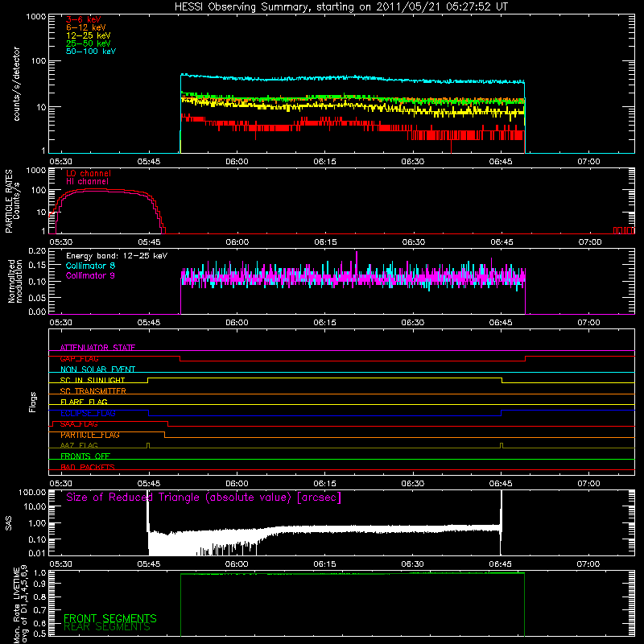
Task: Select the HI channel legend label
Action: 87,182
